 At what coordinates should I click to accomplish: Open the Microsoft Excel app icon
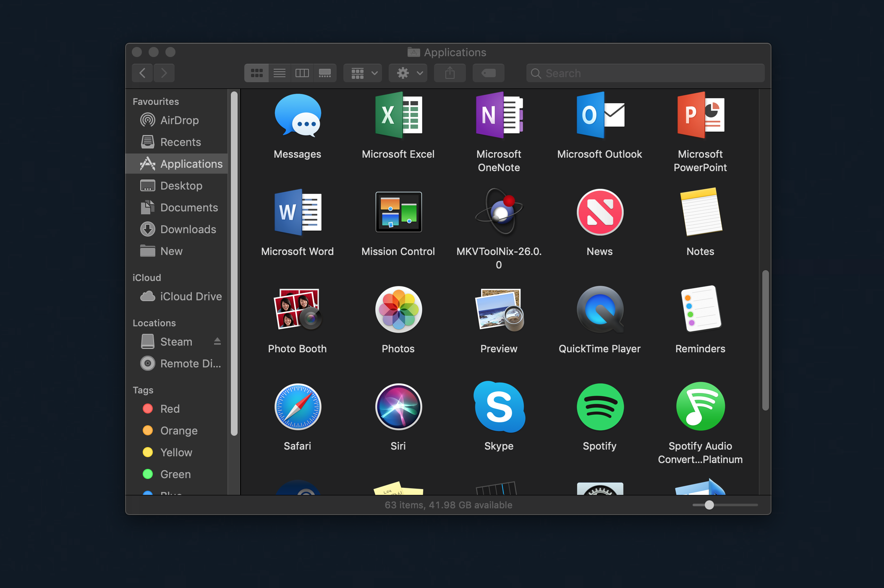[398, 115]
